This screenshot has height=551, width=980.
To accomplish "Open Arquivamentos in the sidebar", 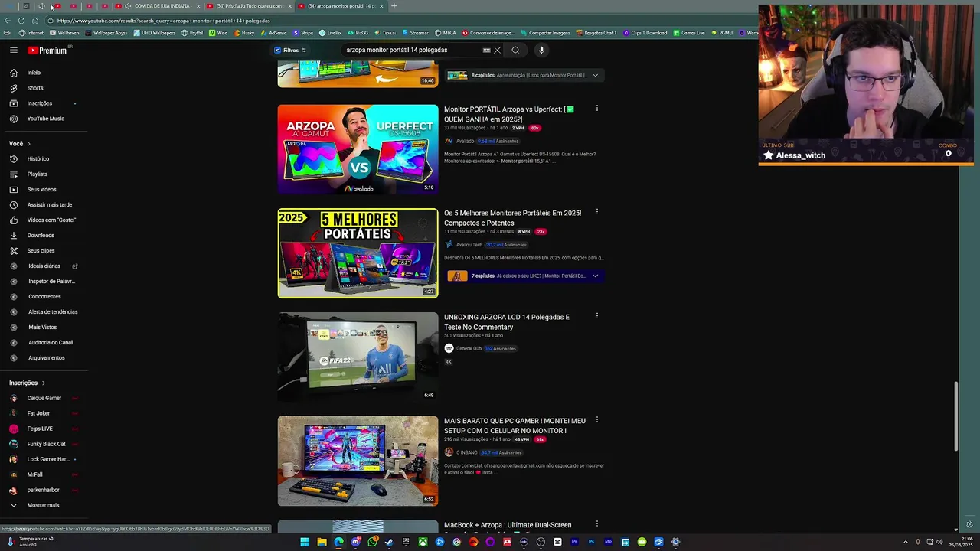I will 46,357.
